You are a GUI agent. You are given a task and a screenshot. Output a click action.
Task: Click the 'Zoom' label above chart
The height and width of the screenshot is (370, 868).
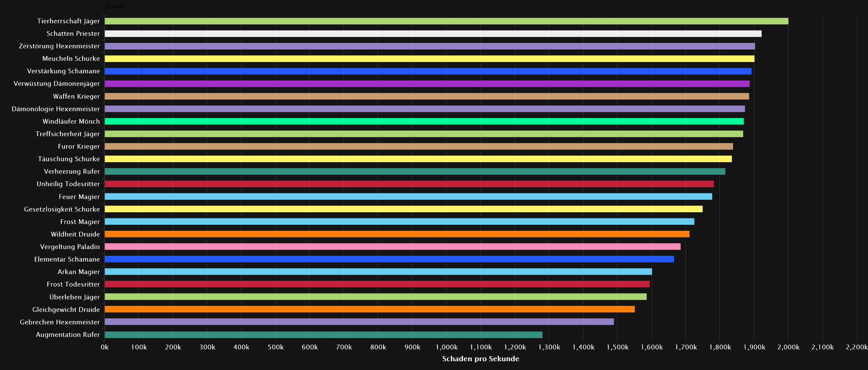click(x=114, y=6)
